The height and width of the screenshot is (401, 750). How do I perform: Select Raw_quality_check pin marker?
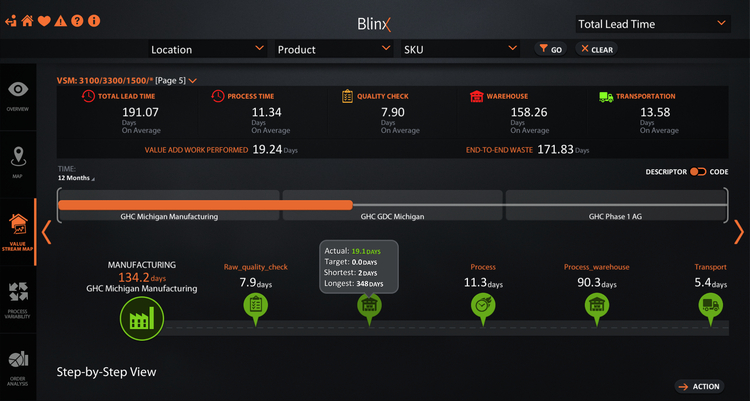click(255, 309)
